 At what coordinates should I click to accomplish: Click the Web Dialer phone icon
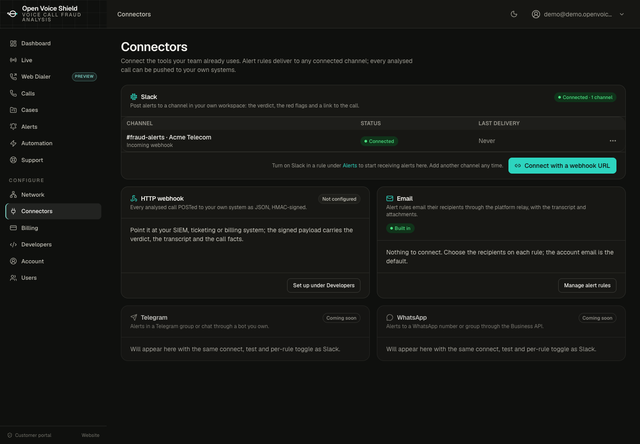[13, 77]
